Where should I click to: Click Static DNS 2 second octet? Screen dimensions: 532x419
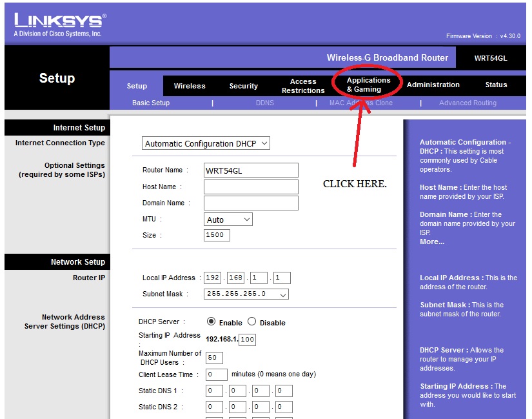coord(237,407)
